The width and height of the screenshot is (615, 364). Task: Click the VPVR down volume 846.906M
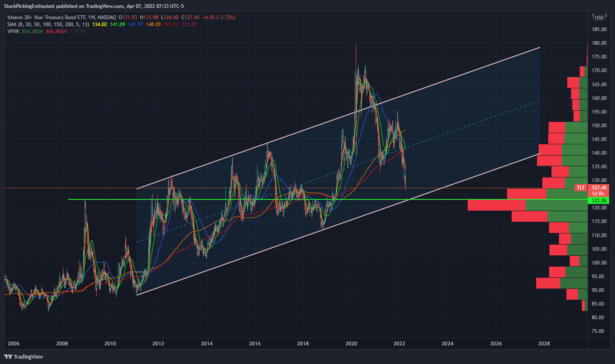(x=56, y=32)
